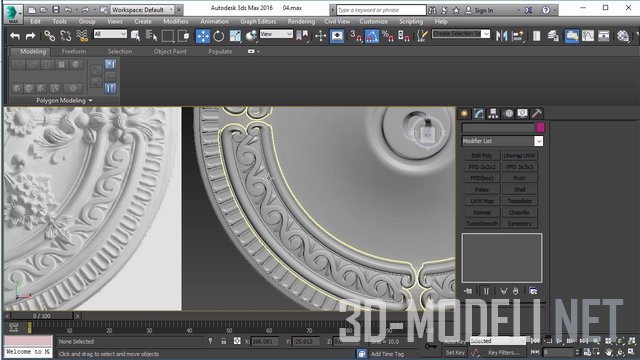Screen dimensions: 640x360
Task: Toggle Spinner Snap
Action: [403, 36]
